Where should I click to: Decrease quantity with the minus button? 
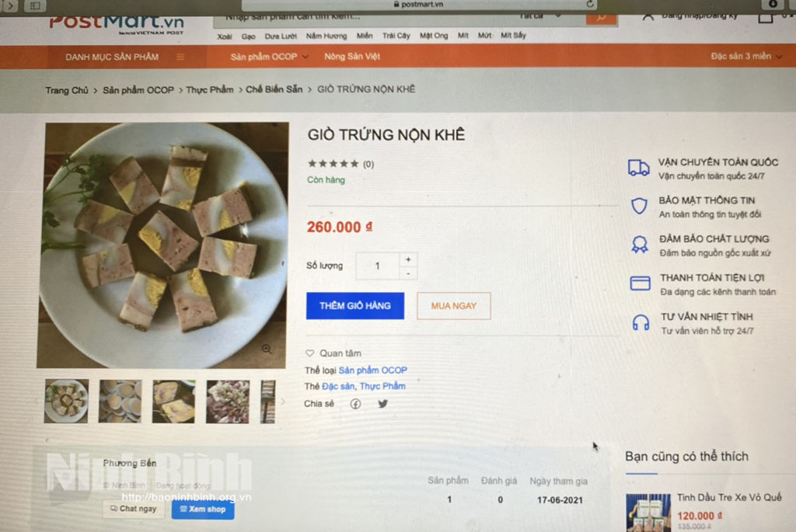(x=408, y=273)
